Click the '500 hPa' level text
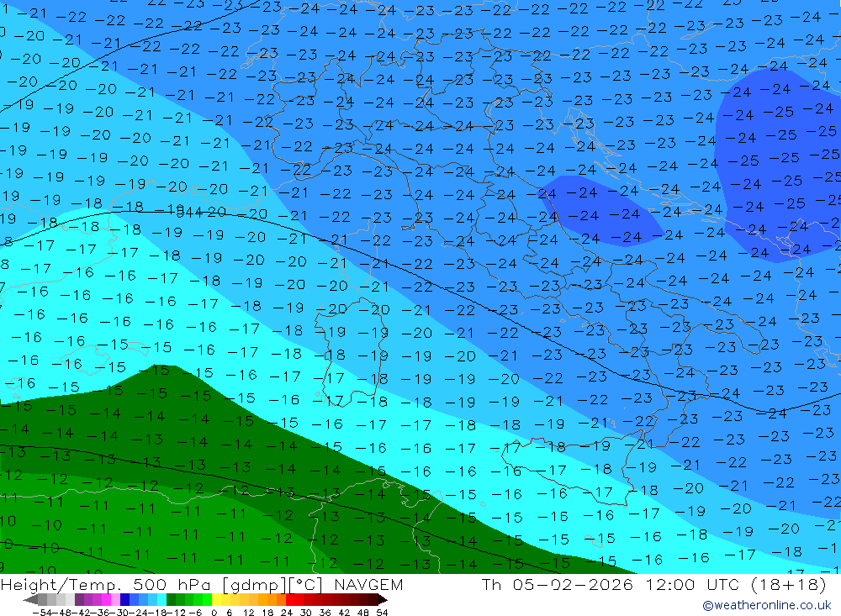Screen dimensions: 841x616 (172, 584)
